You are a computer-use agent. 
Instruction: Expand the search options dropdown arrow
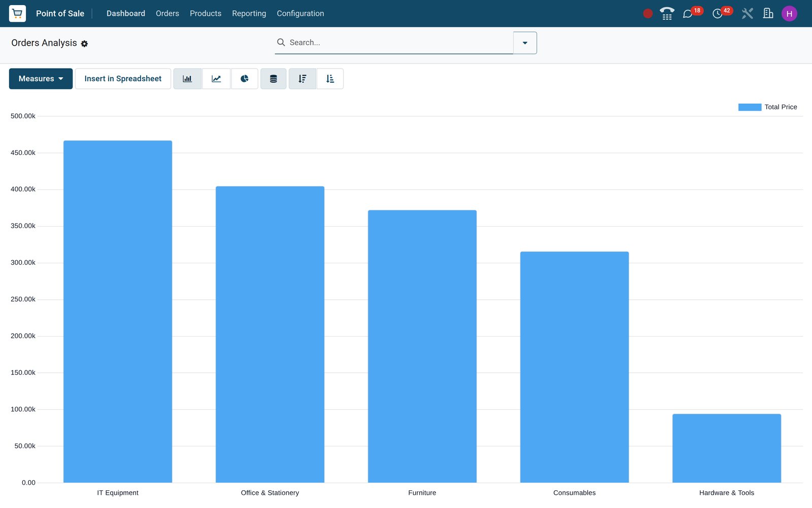coord(525,43)
